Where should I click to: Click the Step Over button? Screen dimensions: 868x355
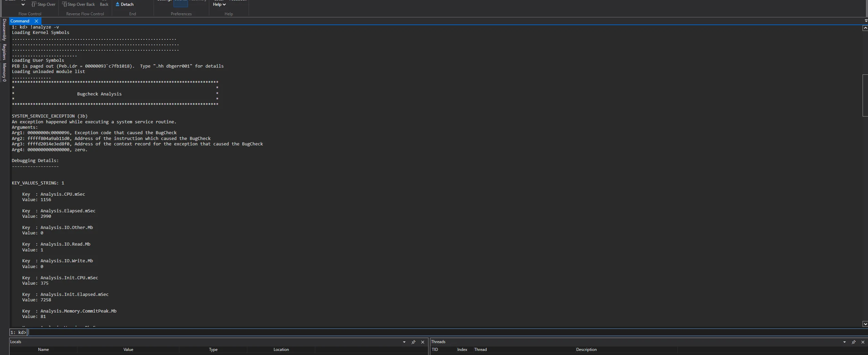43,4
